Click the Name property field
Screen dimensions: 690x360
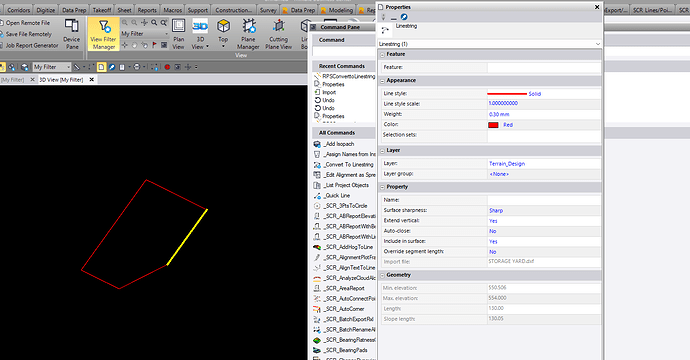(544, 200)
